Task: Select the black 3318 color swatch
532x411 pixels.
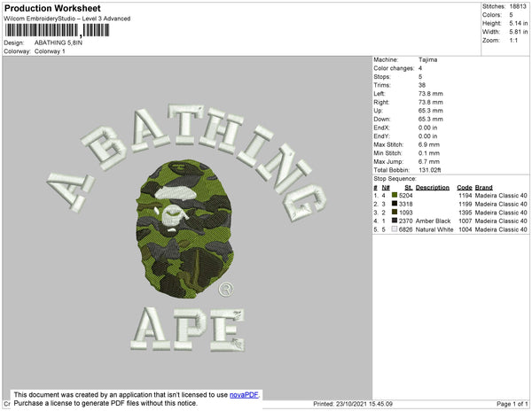Action: (x=395, y=204)
